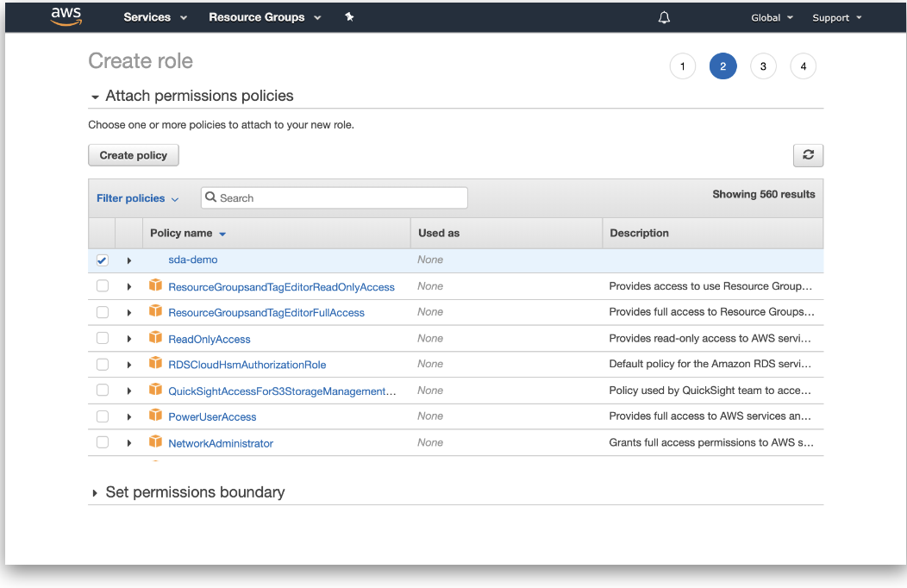This screenshot has width=907, height=588.
Task: Click the QuickSightAccessForS3StorageManagement policy box icon
Action: click(155, 389)
